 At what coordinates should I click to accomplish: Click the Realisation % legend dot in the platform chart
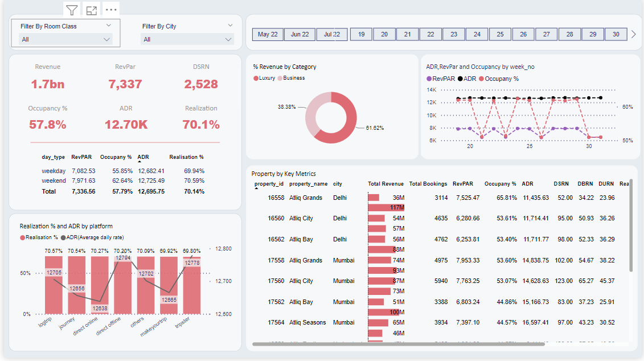pyautogui.click(x=22, y=237)
